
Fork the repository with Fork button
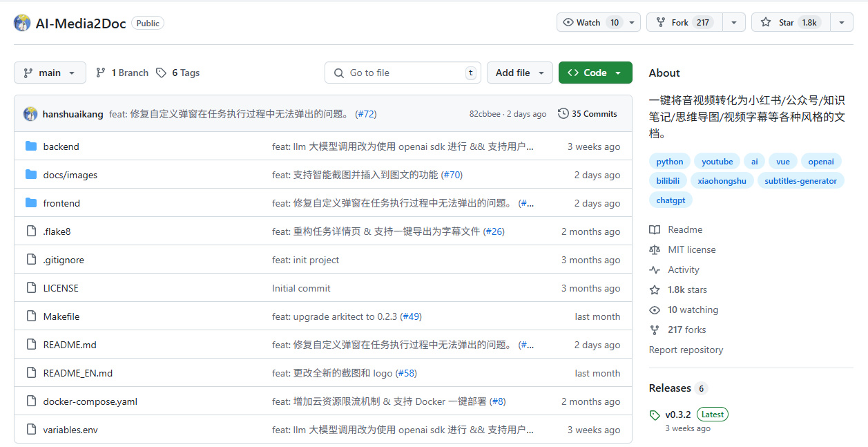coord(684,22)
